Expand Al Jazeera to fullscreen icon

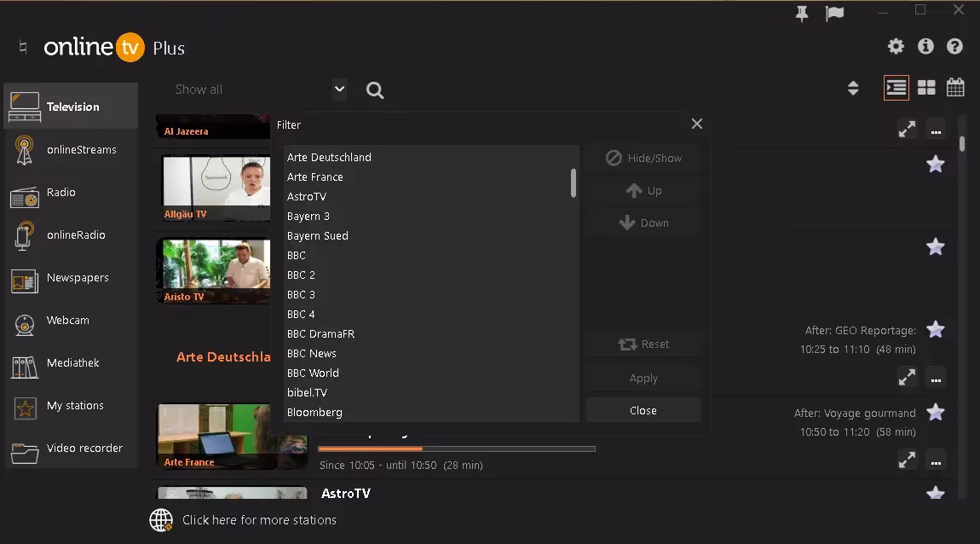coord(907,130)
